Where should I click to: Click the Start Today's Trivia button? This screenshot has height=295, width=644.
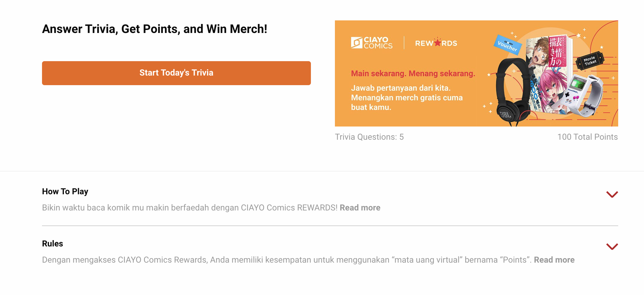coord(176,73)
